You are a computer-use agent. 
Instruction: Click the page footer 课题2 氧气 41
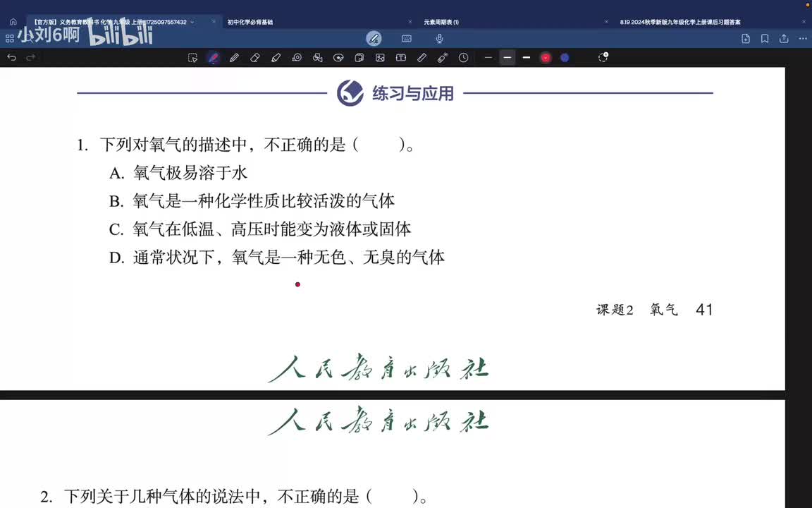[655, 310]
